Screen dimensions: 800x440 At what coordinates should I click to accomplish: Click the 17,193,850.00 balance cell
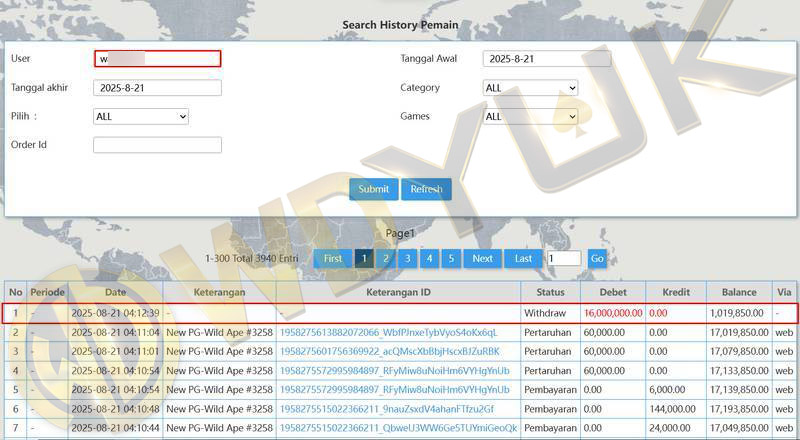tap(739, 409)
